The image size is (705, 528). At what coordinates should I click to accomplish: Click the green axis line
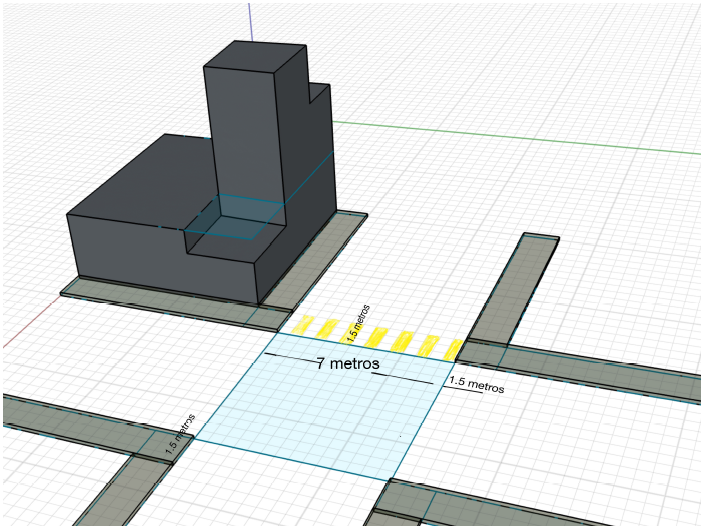520,138
